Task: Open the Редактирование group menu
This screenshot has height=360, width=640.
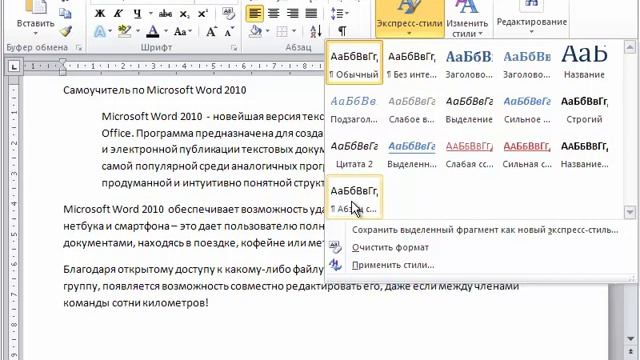Action: click(531, 18)
